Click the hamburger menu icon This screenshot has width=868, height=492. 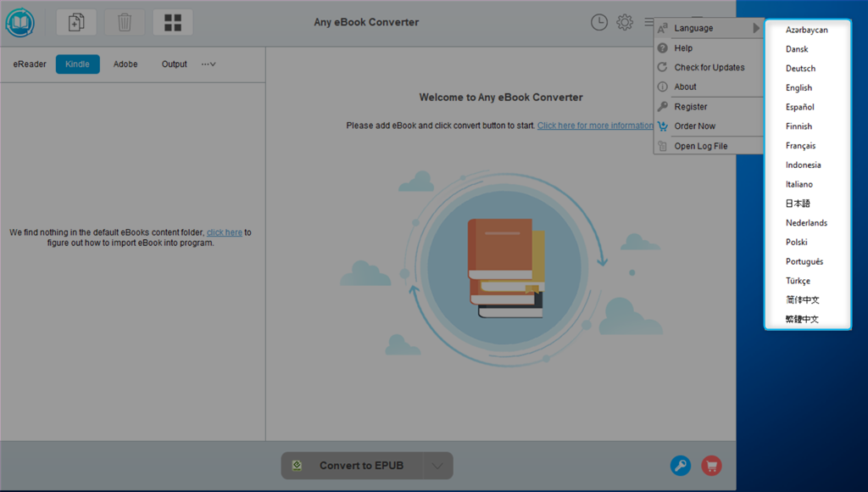pyautogui.click(x=648, y=22)
